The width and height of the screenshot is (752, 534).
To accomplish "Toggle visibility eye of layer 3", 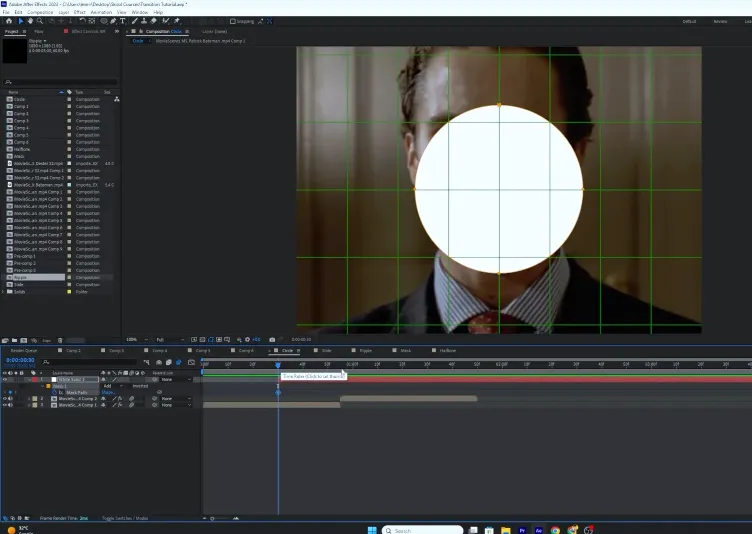I will click(5, 405).
